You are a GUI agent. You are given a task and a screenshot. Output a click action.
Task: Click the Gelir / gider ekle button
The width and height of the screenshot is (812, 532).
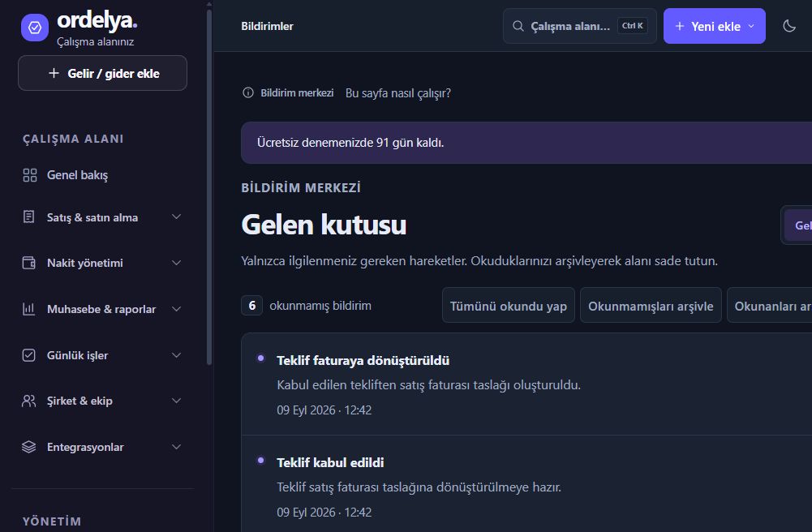click(x=102, y=73)
